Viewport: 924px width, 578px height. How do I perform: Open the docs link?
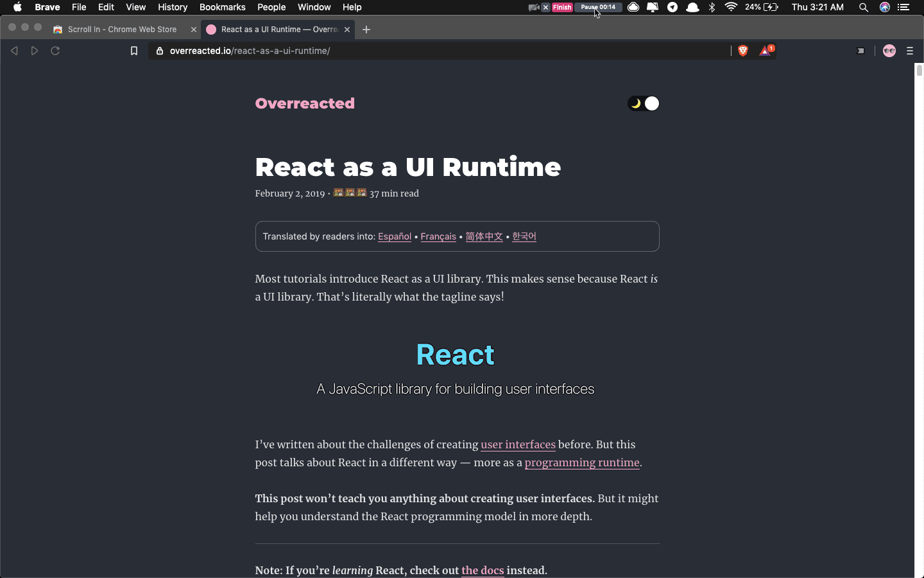tap(483, 570)
